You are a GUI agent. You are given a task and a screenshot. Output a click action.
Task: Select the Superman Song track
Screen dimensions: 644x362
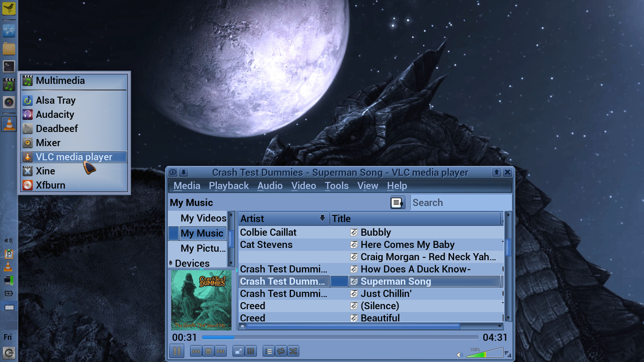coord(371,281)
